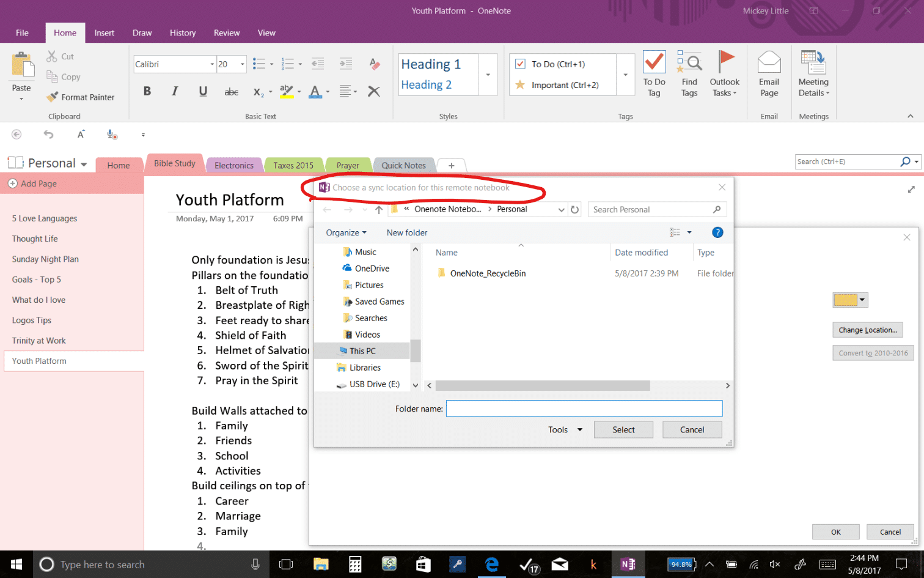The width and height of the screenshot is (924, 578).
Task: Open the Electronics section tab
Action: 234,165
